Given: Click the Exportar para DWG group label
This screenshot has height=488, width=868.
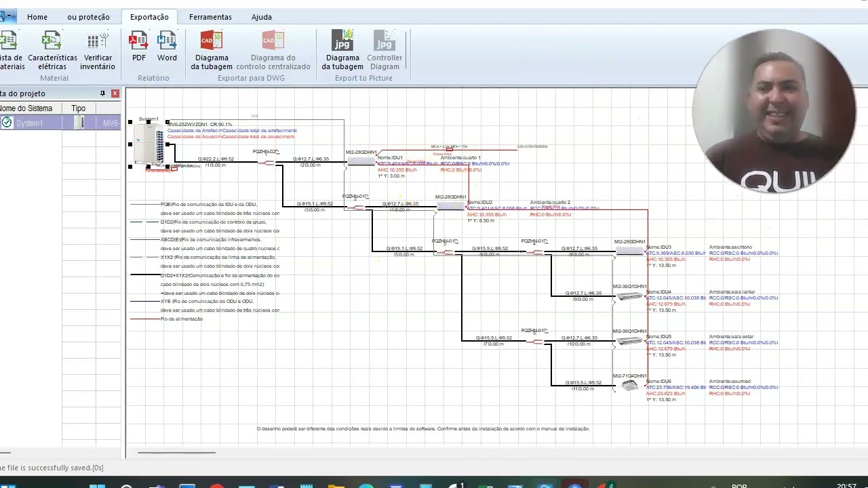Looking at the screenshot, I should click(x=251, y=78).
